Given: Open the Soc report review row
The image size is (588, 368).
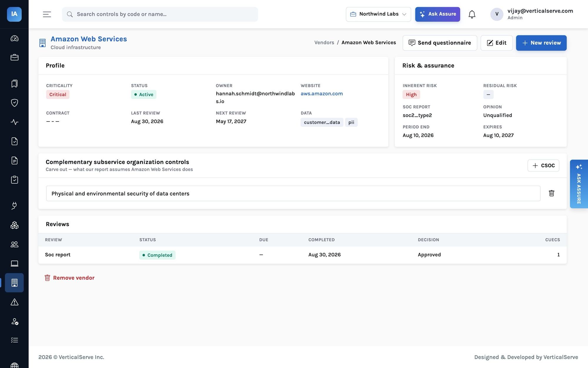Looking at the screenshot, I should click(302, 255).
